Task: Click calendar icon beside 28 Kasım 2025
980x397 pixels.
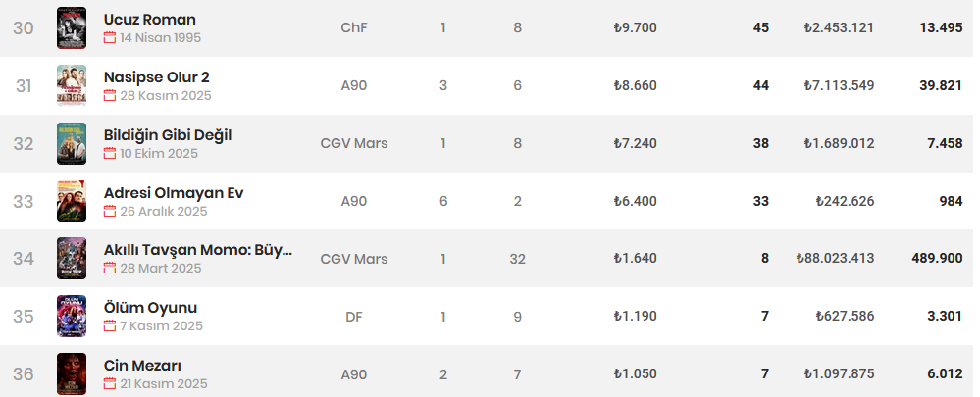Action: (110, 95)
